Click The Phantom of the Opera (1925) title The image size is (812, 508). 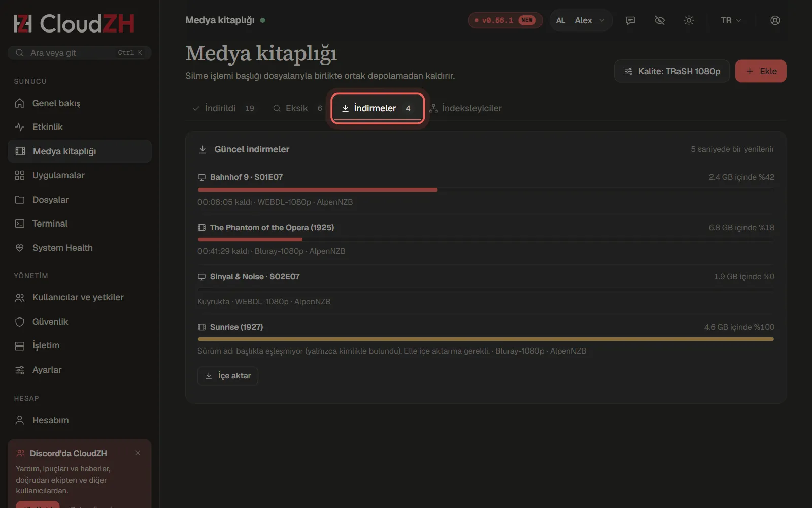coord(272,228)
